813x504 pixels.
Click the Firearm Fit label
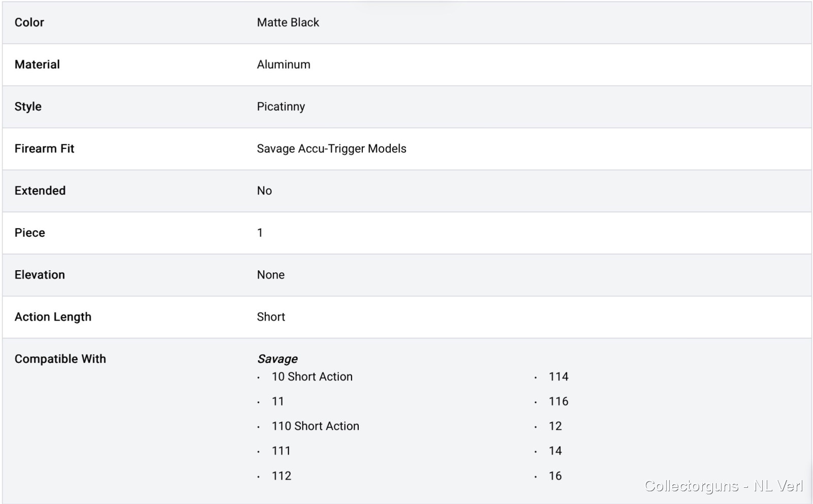pyautogui.click(x=44, y=149)
